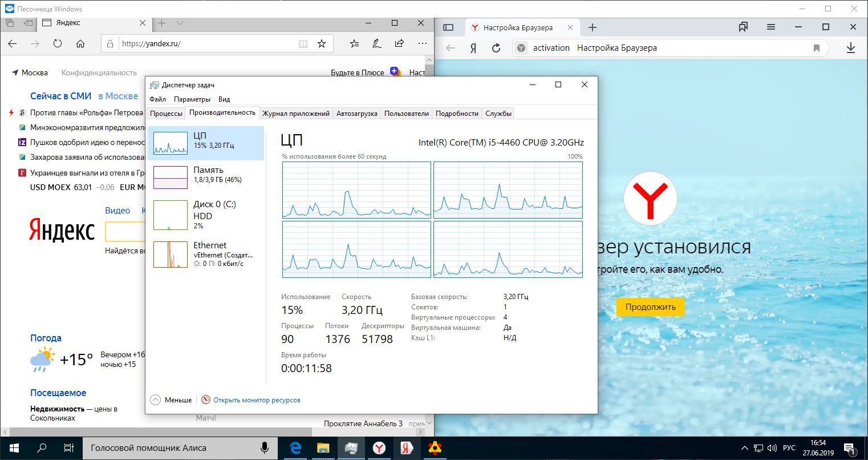The image size is (868, 460).
Task: Switch to the Подробности tab
Action: coord(457,113)
